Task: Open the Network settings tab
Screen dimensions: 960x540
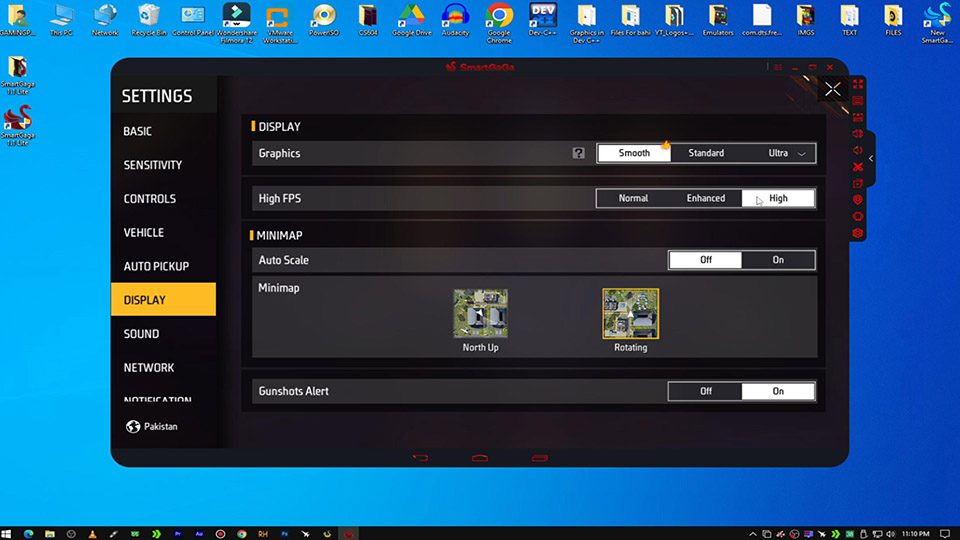Action: point(163,367)
